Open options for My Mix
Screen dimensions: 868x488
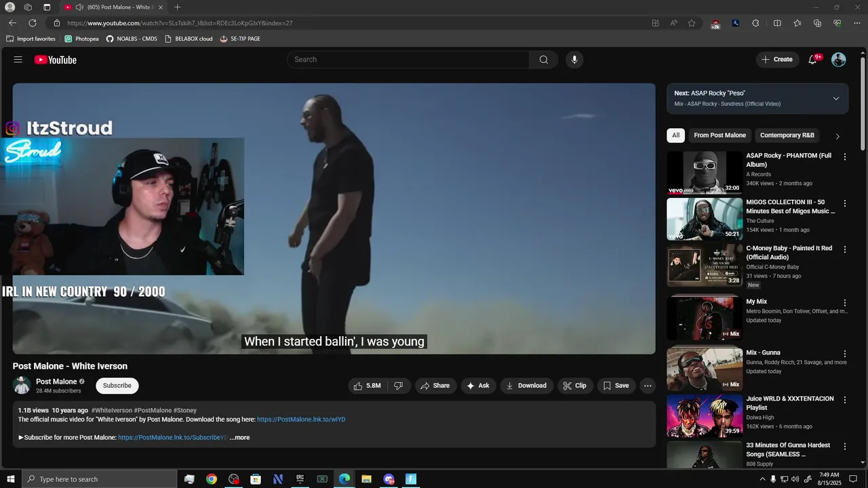[x=845, y=303]
